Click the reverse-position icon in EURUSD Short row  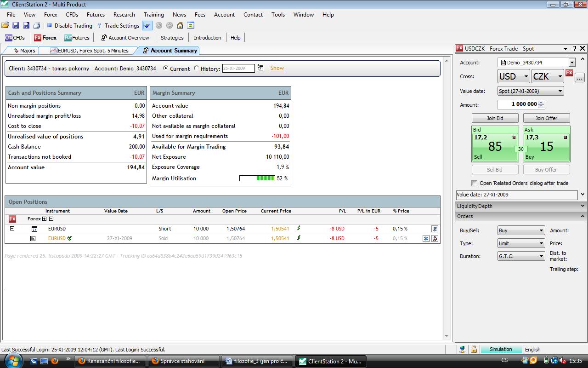[x=435, y=229]
